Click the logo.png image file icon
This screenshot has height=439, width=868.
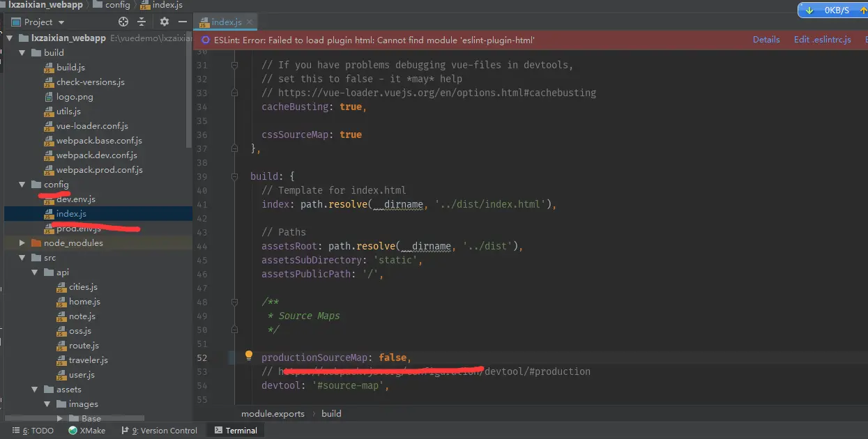(49, 96)
